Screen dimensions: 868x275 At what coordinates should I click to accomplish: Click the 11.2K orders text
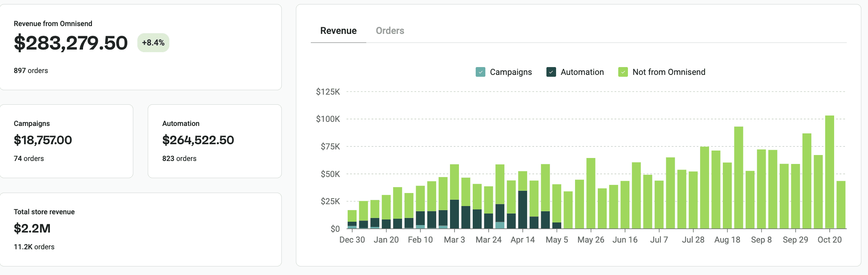coord(34,247)
